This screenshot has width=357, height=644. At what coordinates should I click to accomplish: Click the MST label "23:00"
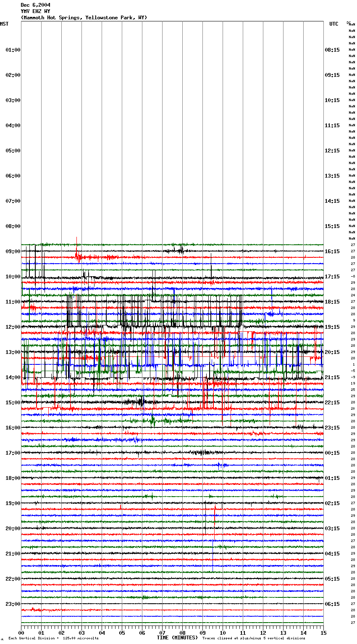[13, 604]
